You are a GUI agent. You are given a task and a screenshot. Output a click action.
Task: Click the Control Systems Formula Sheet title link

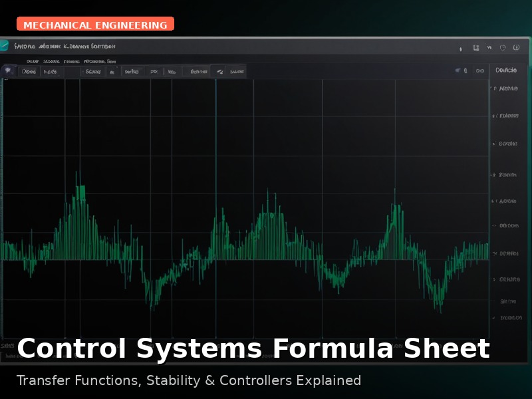click(255, 347)
